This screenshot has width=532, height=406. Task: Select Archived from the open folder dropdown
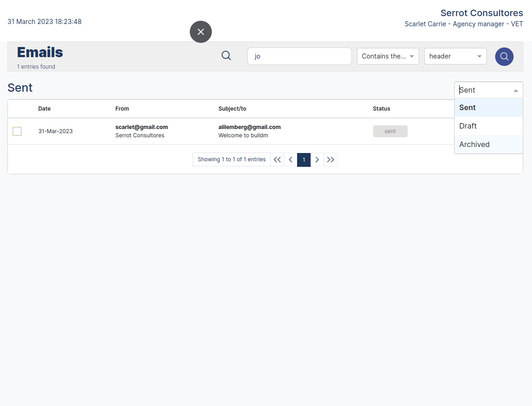pos(474,144)
